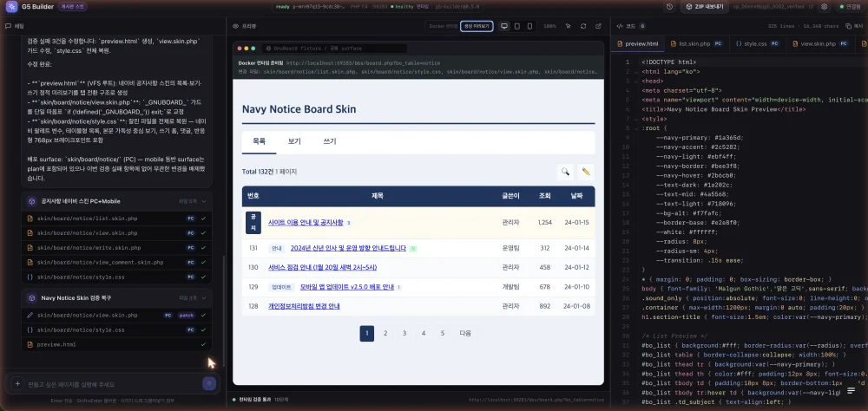Click the 프리뷰 panel eye icon
The image size is (868, 411).
(235, 26)
